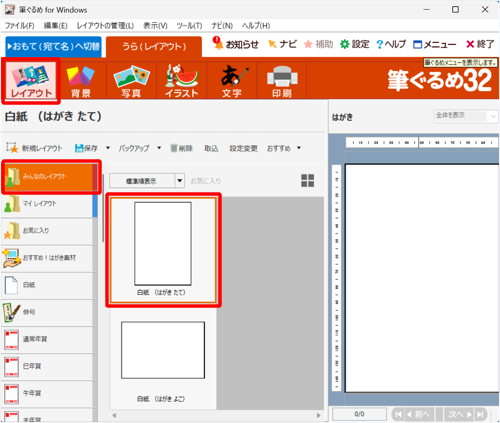
Task: Expand the 保存 save dropdown arrow
Action: click(108, 148)
